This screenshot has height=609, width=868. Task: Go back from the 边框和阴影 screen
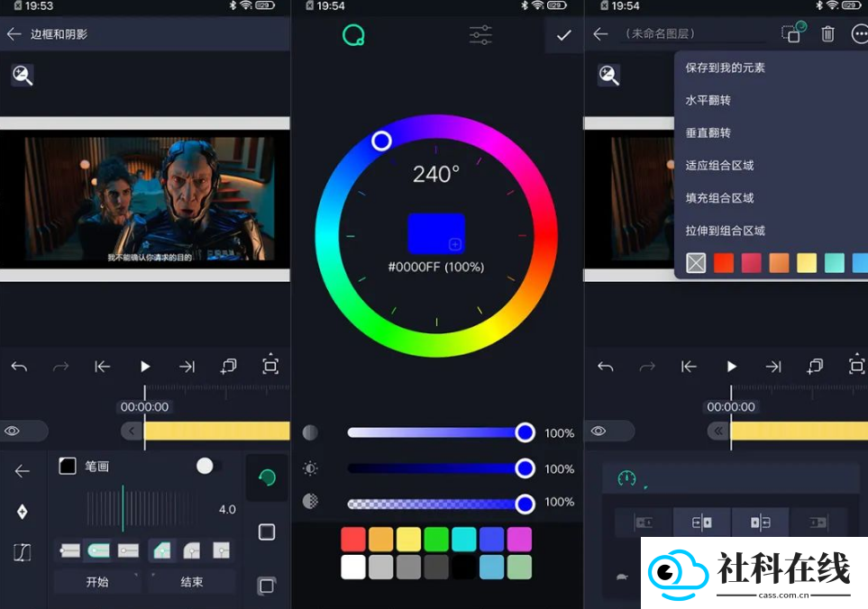pyautogui.click(x=14, y=34)
